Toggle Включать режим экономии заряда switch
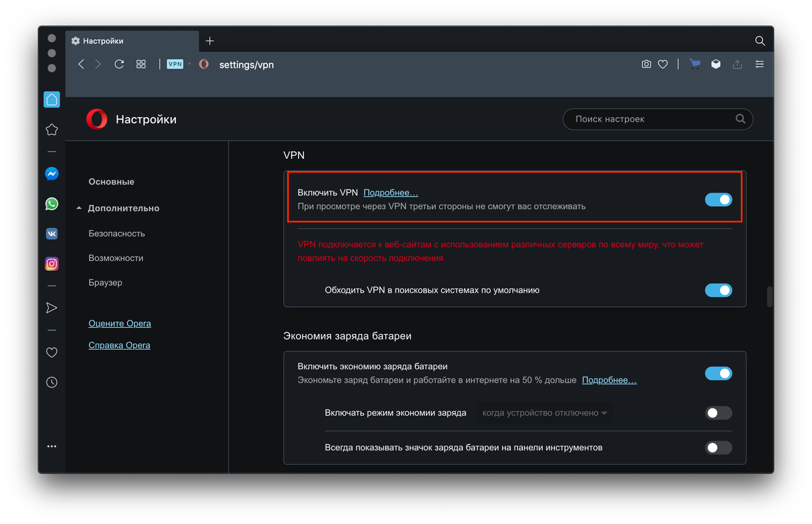The image size is (812, 524). [719, 412]
